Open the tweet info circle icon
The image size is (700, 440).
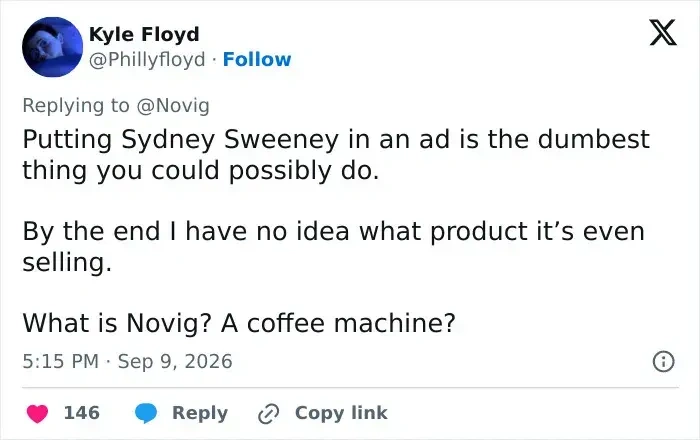[x=663, y=361]
